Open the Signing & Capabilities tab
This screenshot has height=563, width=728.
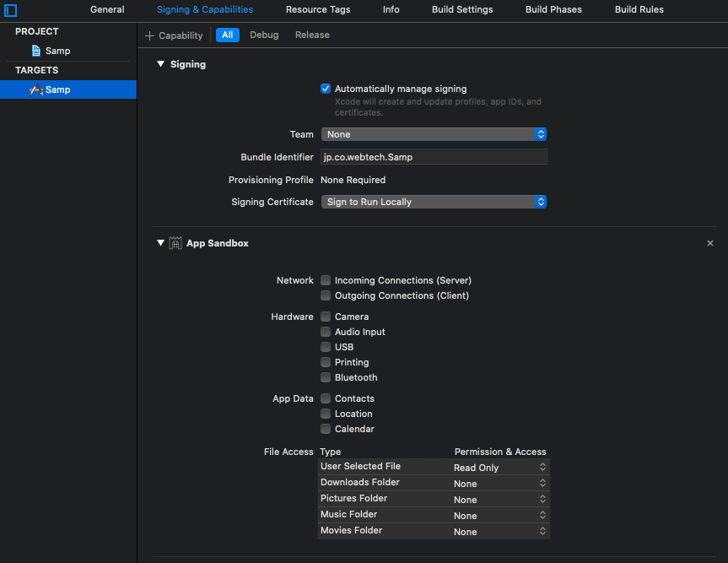205,9
